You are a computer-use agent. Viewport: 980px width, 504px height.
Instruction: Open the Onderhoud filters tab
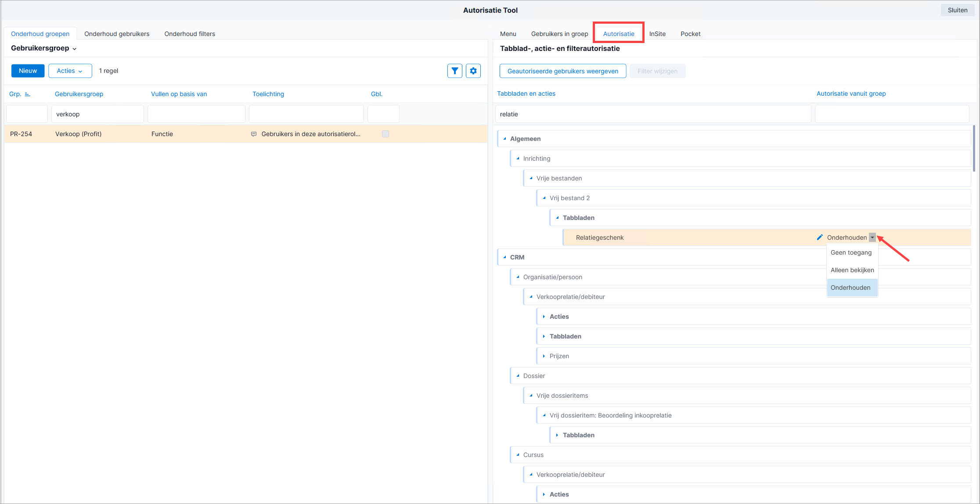[x=190, y=34]
